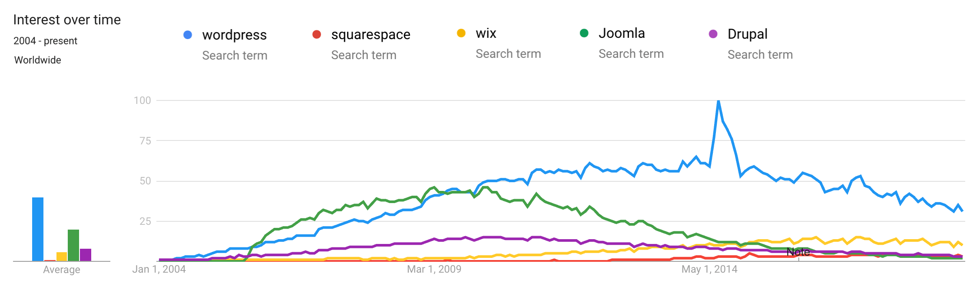Click the wordpress peak at 100
Viewport: 980px width, 287px height.
pyautogui.click(x=718, y=101)
